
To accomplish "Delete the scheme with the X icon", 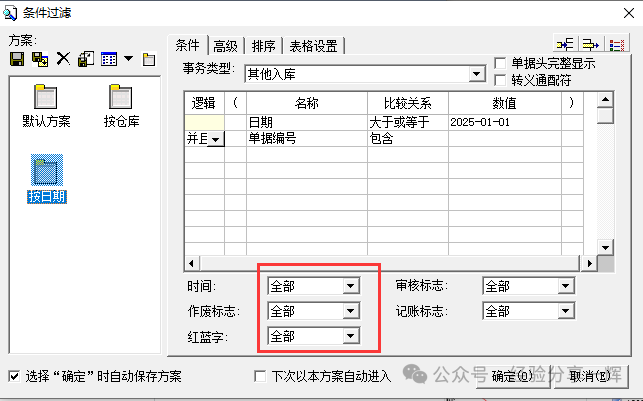I will pyautogui.click(x=63, y=59).
